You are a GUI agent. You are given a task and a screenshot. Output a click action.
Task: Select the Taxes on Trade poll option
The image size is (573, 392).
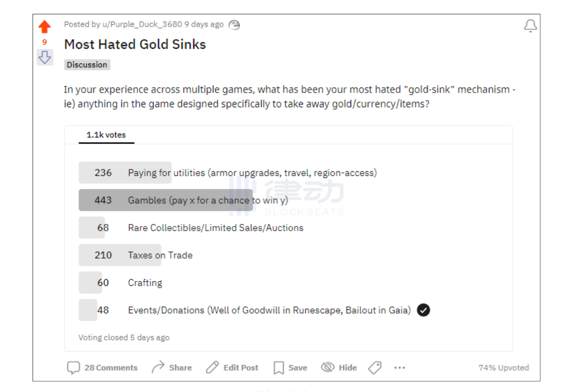pyautogui.click(x=160, y=255)
